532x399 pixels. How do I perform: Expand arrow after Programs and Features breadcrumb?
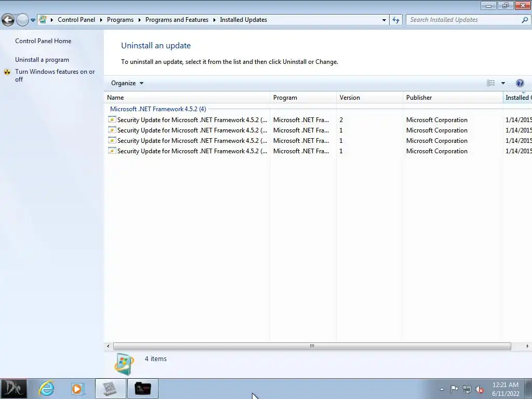(x=215, y=20)
